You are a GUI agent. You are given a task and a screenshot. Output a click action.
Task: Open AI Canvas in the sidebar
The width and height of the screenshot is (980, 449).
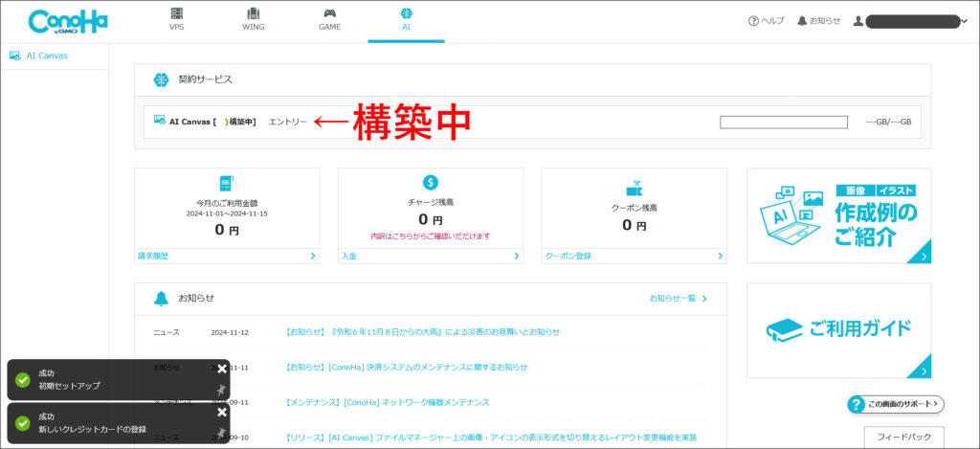[x=38, y=56]
